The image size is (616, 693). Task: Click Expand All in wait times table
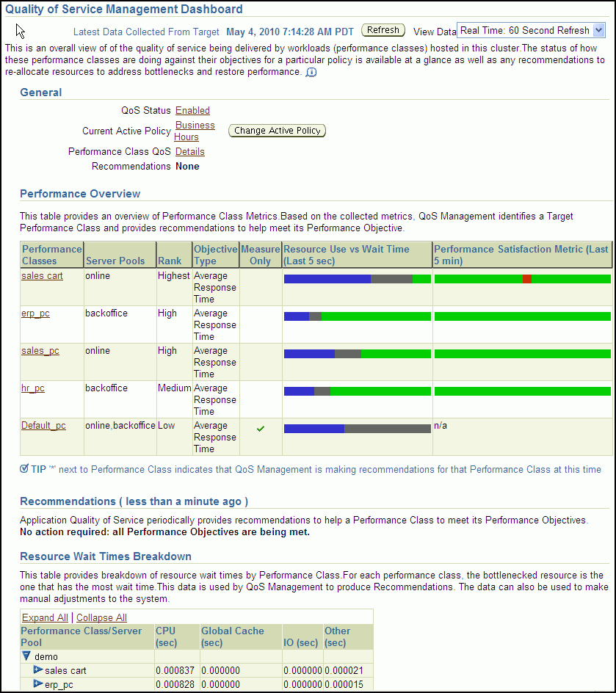point(45,618)
